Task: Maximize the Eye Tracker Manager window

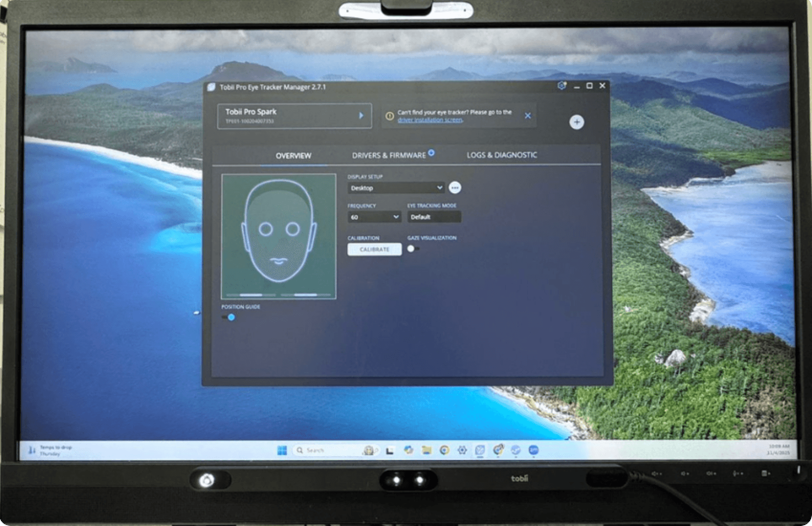Action: [589, 86]
